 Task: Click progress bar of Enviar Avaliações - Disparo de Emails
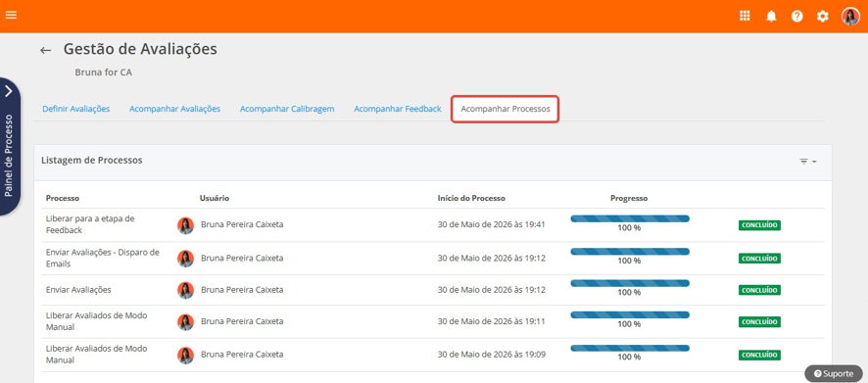pos(630,252)
